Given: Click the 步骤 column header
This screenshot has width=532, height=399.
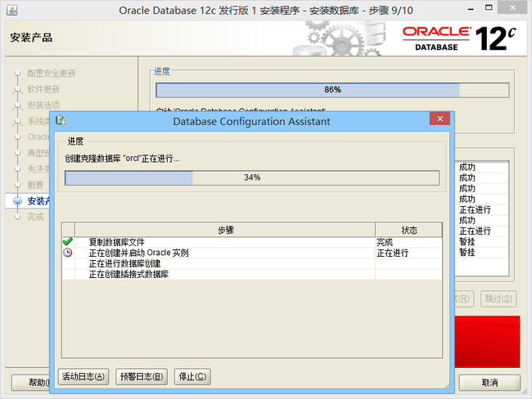Looking at the screenshot, I should [x=225, y=231].
